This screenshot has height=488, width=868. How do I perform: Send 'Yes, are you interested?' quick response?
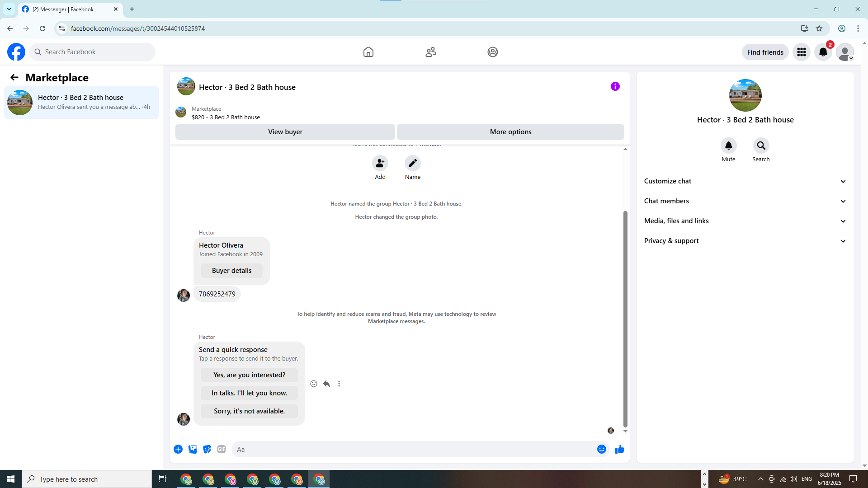250,375
